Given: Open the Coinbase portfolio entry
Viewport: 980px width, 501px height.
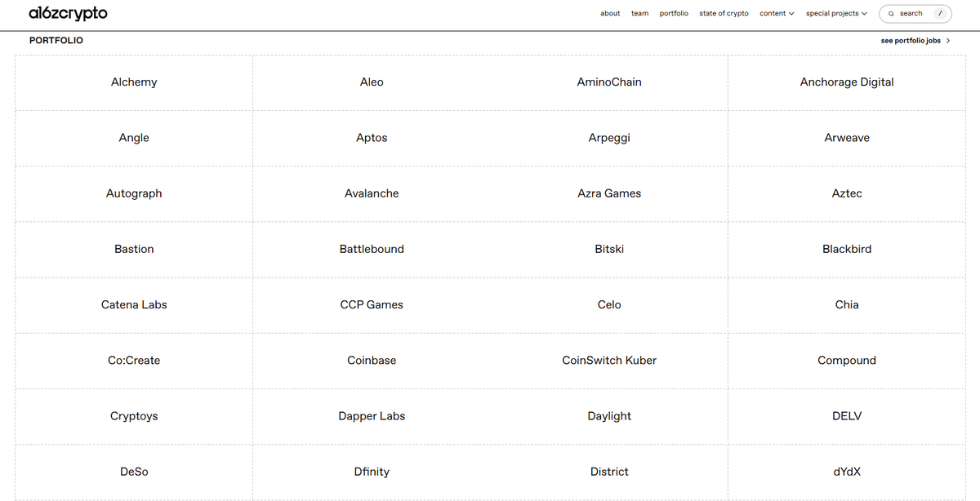Looking at the screenshot, I should [372, 361].
